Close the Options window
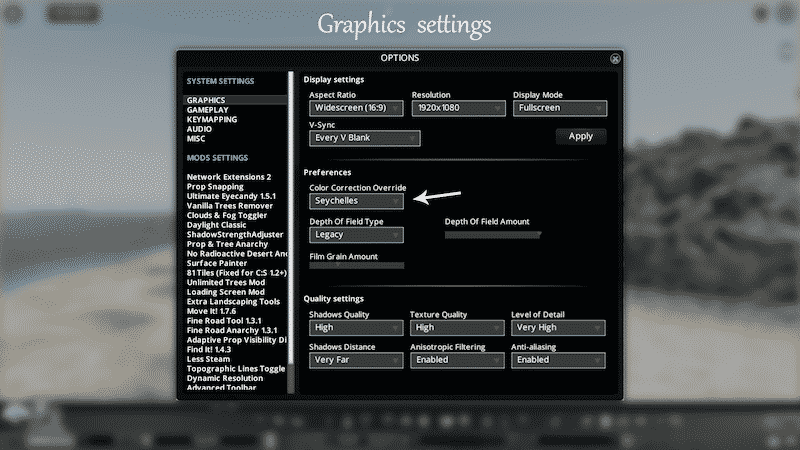 [615, 59]
